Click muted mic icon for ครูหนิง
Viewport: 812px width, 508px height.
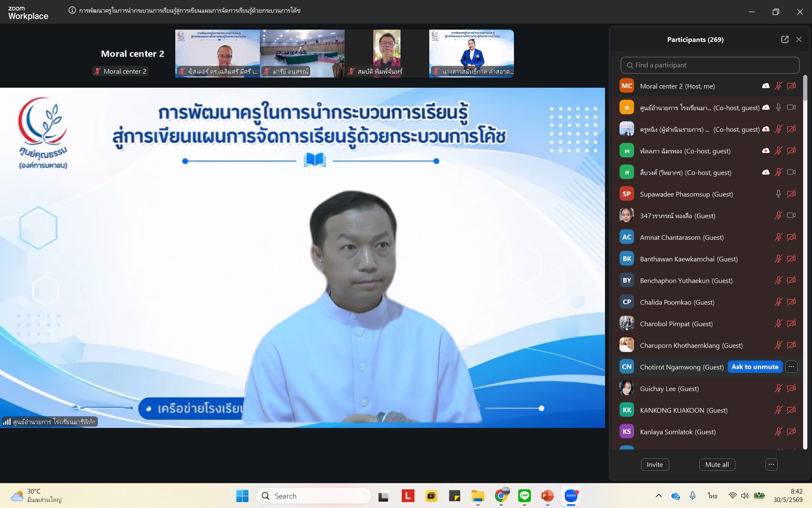(x=778, y=129)
